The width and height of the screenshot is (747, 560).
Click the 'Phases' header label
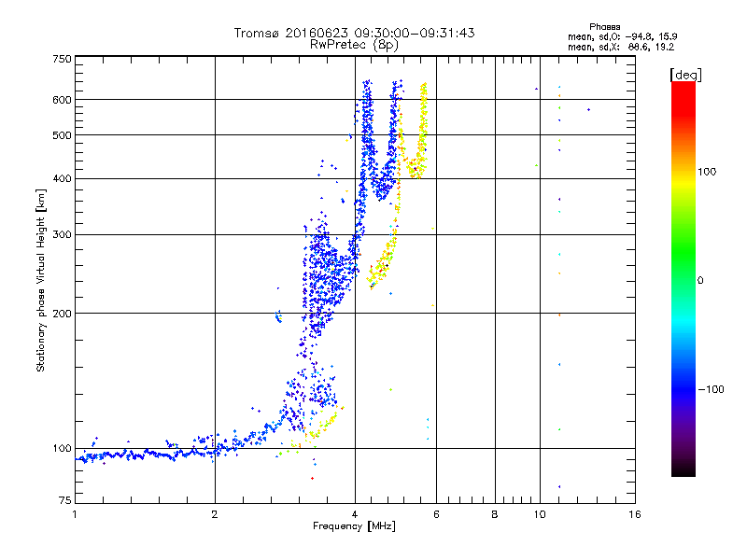point(604,27)
